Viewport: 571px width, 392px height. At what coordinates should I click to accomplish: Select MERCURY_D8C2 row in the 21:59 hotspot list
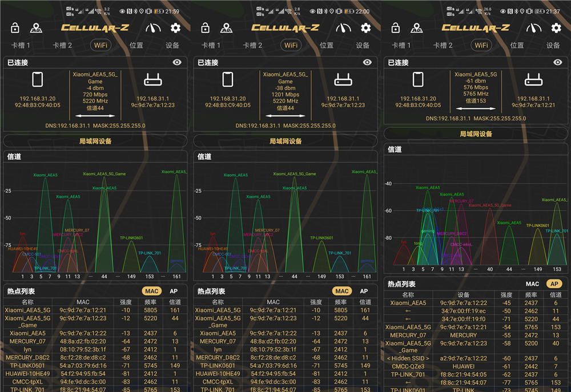95,357
